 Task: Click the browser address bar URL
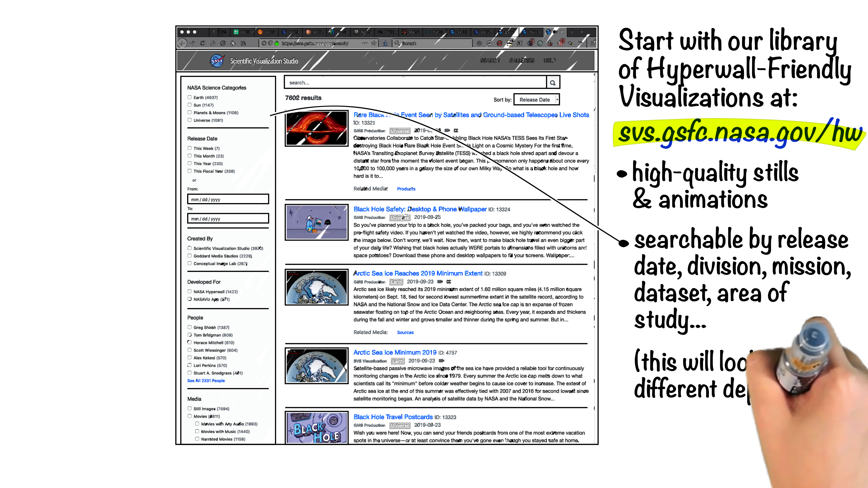coord(315,43)
